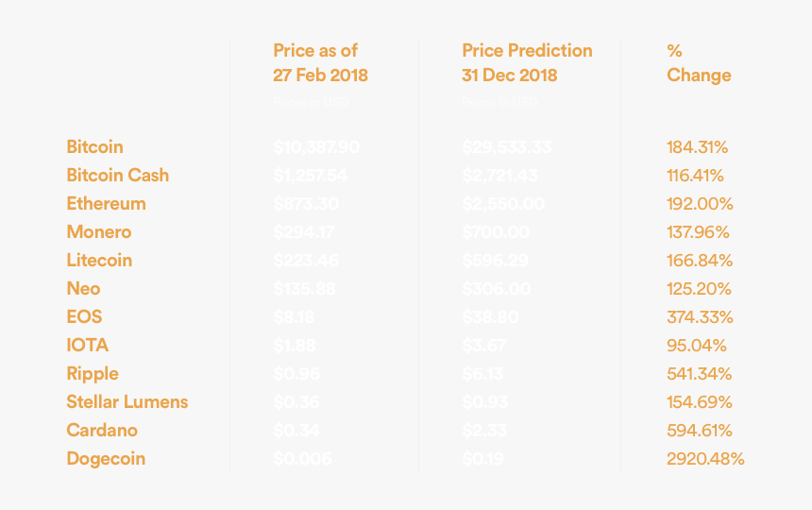The height and width of the screenshot is (510, 812).
Task: Select the IOTA row label
Action: 87,346
